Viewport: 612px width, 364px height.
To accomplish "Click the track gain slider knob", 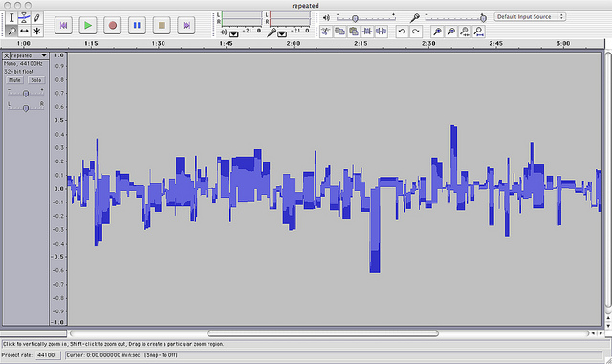I will (x=26, y=94).
